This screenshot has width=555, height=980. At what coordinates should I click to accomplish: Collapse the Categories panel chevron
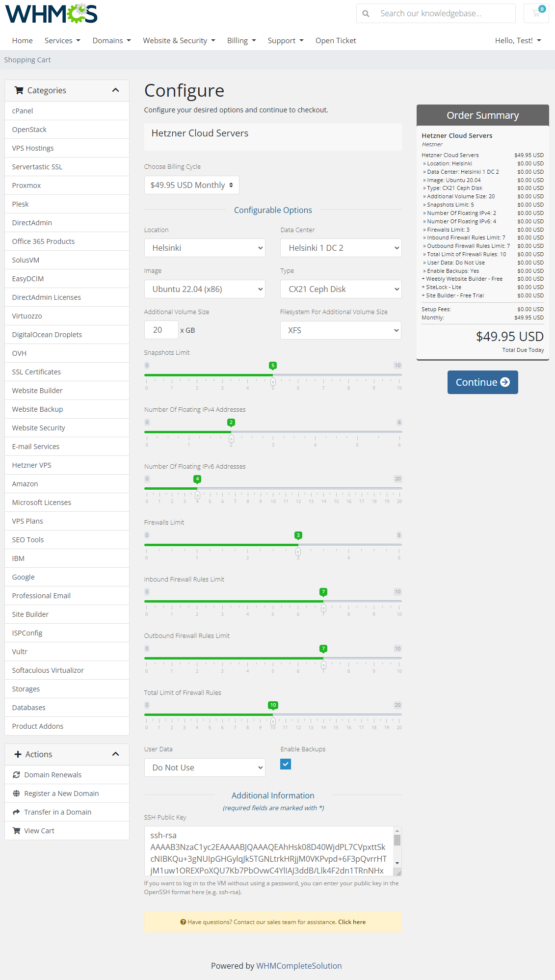coord(116,90)
